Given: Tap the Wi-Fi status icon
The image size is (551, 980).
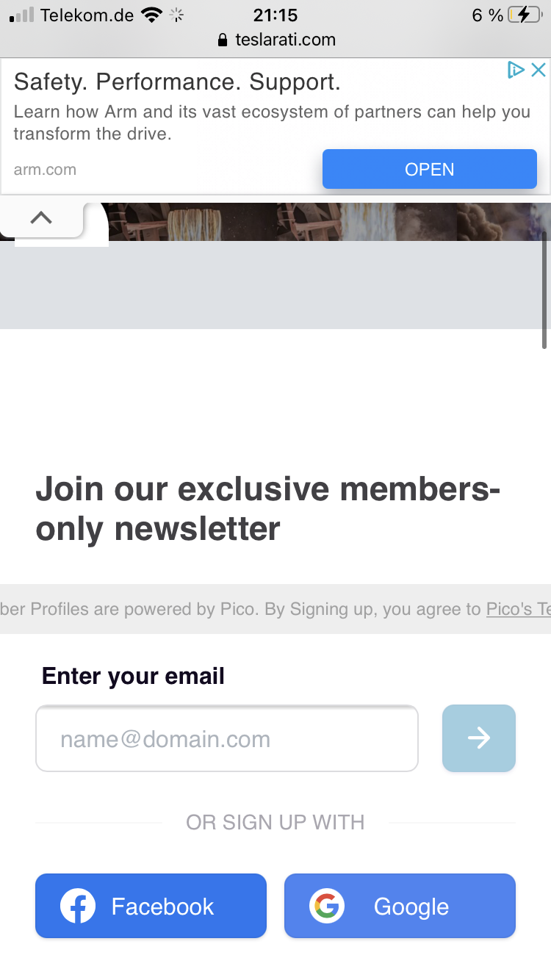Looking at the screenshot, I should (x=151, y=15).
